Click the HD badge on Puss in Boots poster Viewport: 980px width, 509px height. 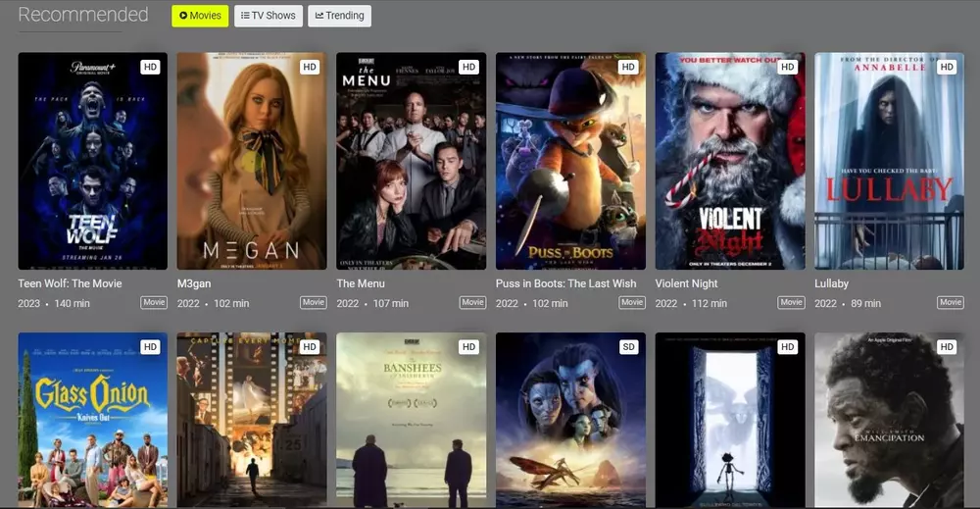(x=628, y=67)
